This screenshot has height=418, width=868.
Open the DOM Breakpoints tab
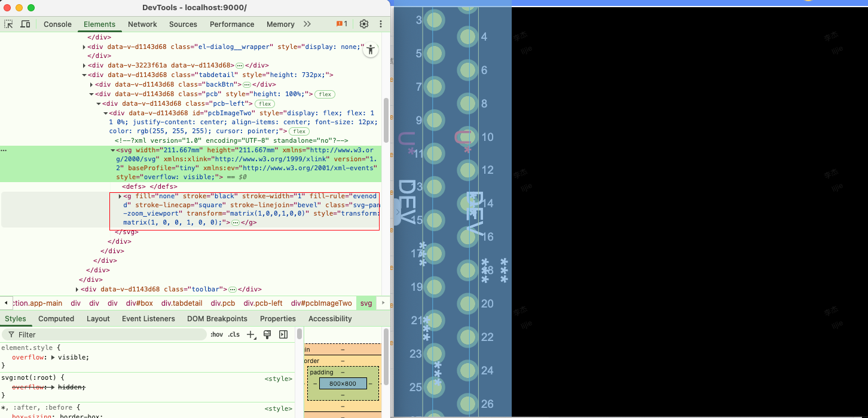217,318
